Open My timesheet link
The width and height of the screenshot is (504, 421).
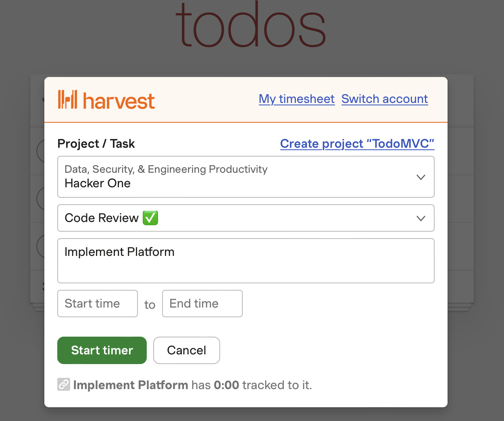[296, 99]
